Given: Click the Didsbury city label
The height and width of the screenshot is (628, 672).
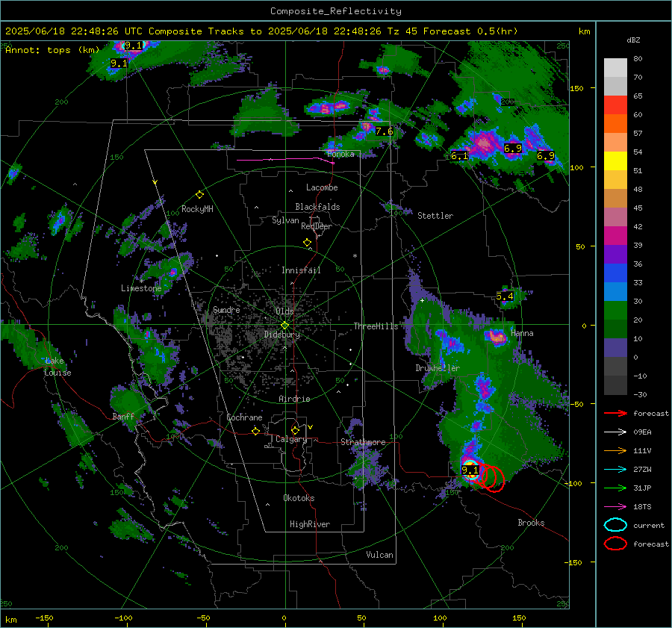Looking at the screenshot, I should [x=281, y=334].
